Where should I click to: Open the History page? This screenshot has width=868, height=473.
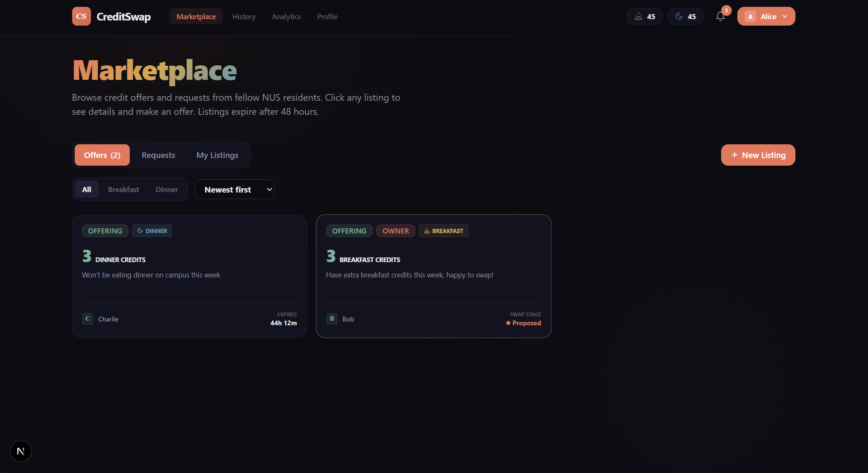point(244,16)
